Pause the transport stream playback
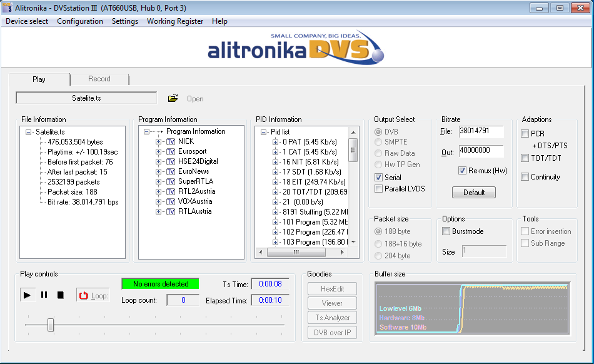The image size is (594, 364). pyautogui.click(x=44, y=295)
